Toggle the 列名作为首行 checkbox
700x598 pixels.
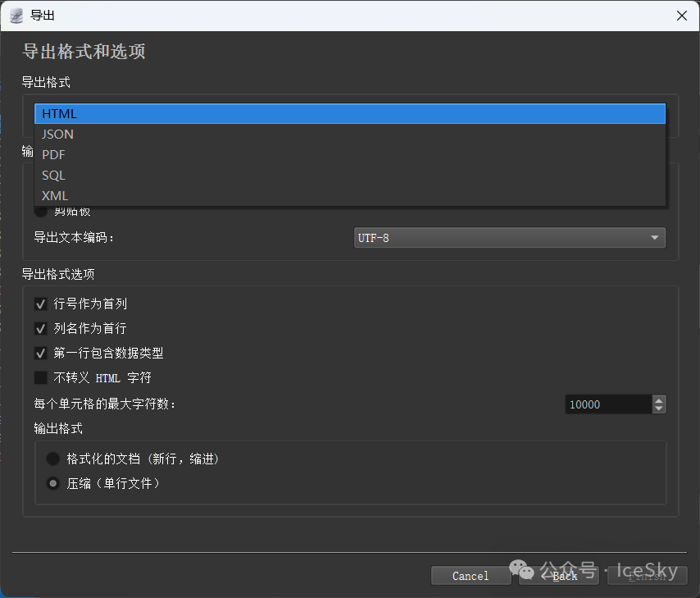(x=41, y=329)
